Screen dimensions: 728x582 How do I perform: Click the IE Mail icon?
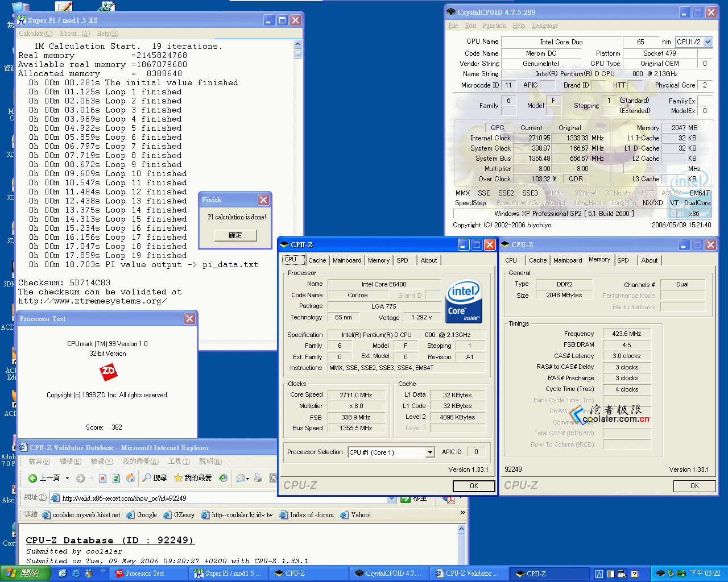click(240, 478)
